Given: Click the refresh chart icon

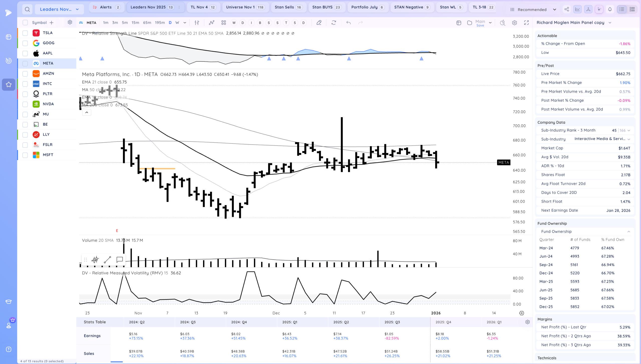Looking at the screenshot, I should point(334,23).
